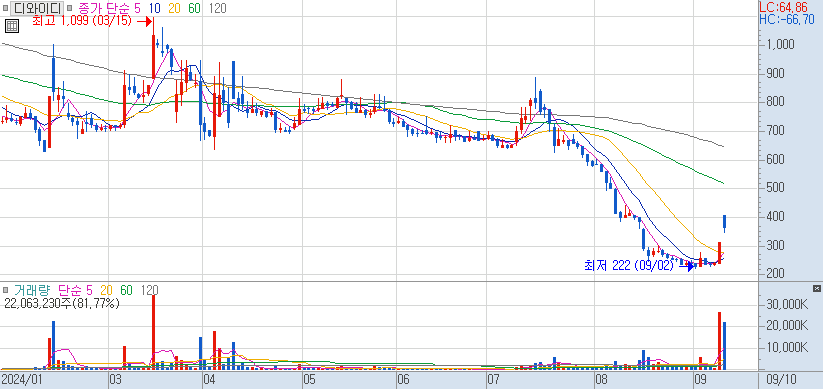The width and height of the screenshot is (823, 389).
Task: Click the 최저 222 (09/02) low marker
Action: coord(628,266)
